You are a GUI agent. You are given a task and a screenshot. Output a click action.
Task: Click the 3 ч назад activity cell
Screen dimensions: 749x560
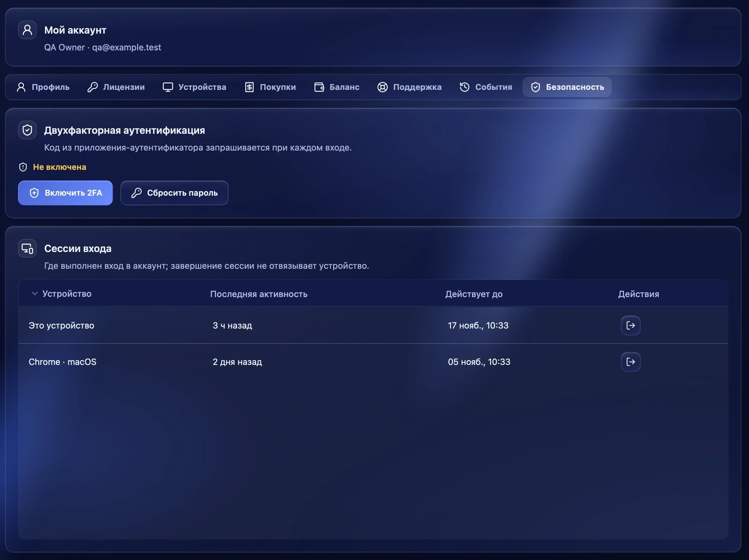click(233, 325)
